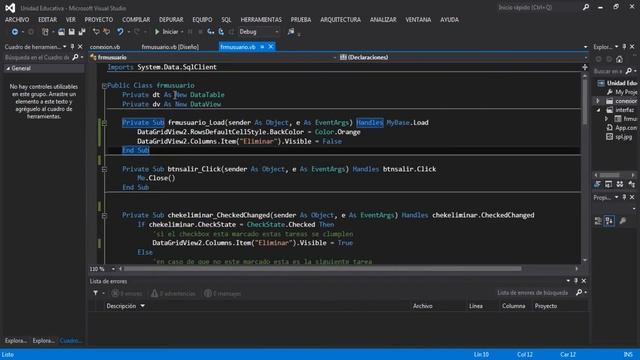Collapse the frmusuario_Load sub block
Image resolution: width=640 pixels, height=360 pixels.
click(104, 123)
